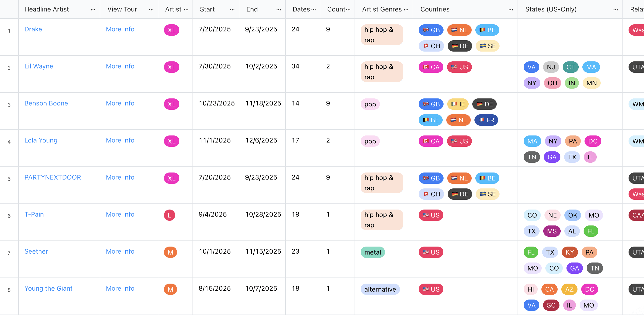The image size is (644, 315).
Task: Open Countries column options menu
Action: 511,10
